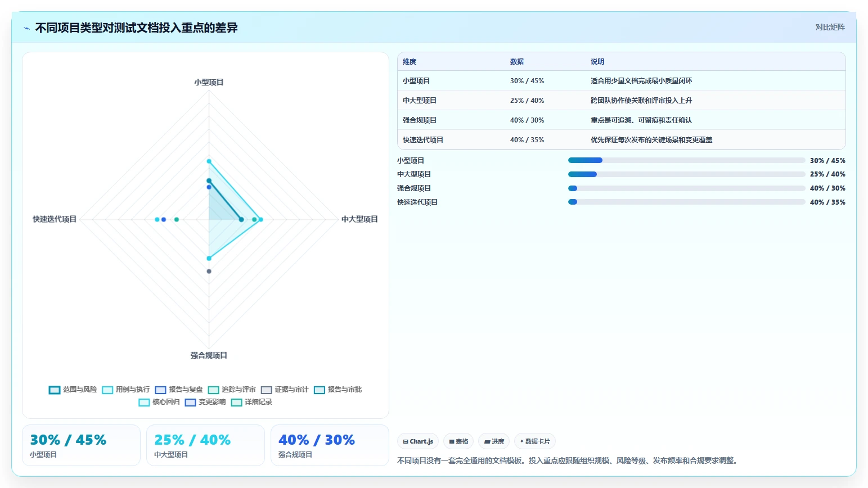Toggle the 用例与执行 legend series

pyautogui.click(x=126, y=390)
